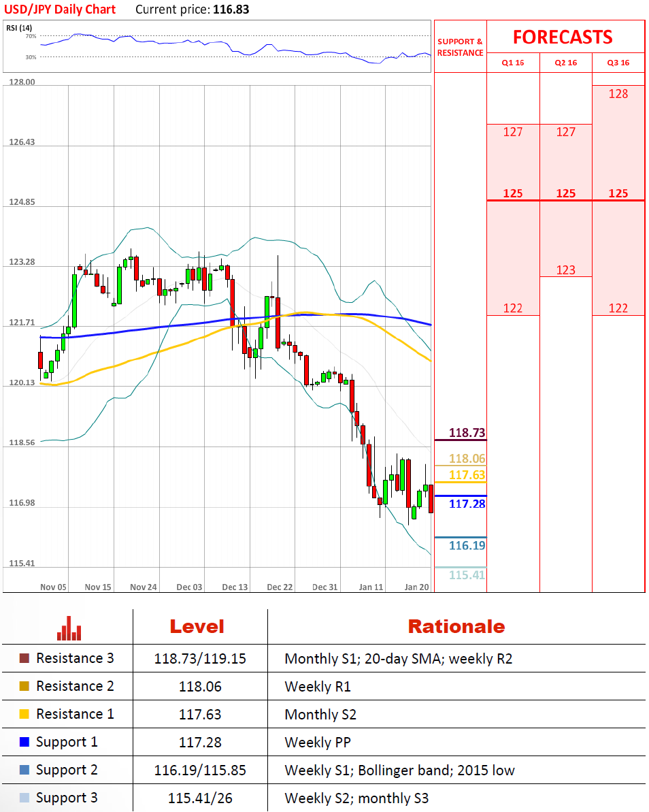The height and width of the screenshot is (812, 649).
Task: Click the Resistance 3 dark red swatch
Action: 24,658
